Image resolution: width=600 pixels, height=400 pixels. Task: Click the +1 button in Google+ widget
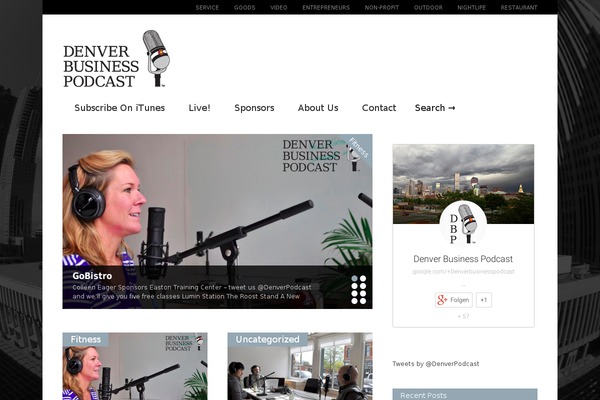(x=484, y=300)
